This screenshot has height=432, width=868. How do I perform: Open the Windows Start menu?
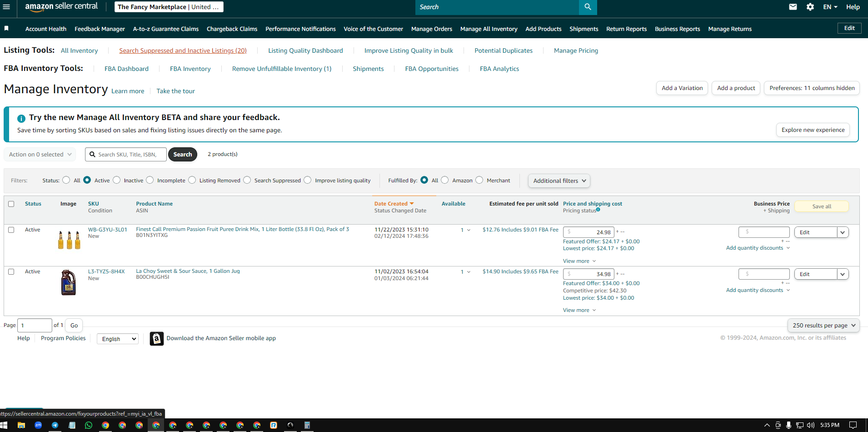click(4, 425)
